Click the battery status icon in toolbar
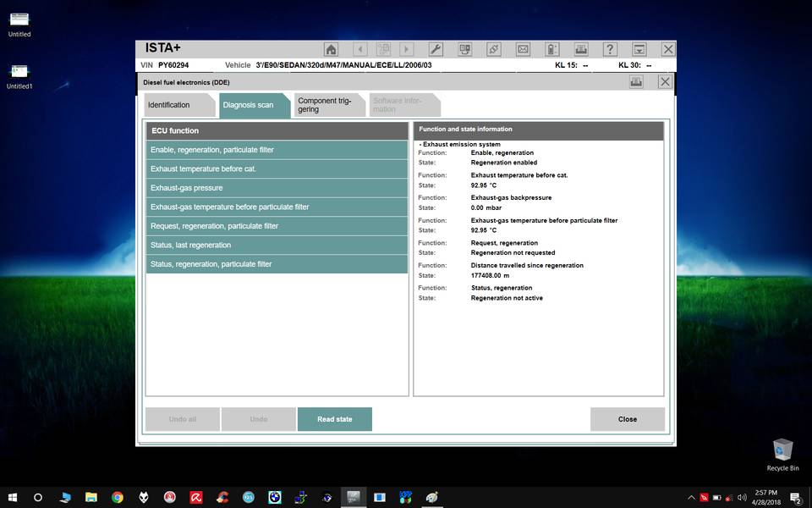This screenshot has height=508, width=812. (x=552, y=49)
